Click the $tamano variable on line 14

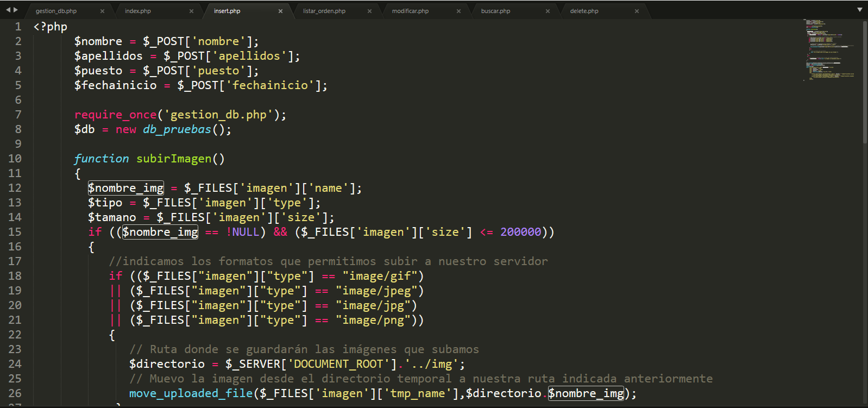click(112, 217)
